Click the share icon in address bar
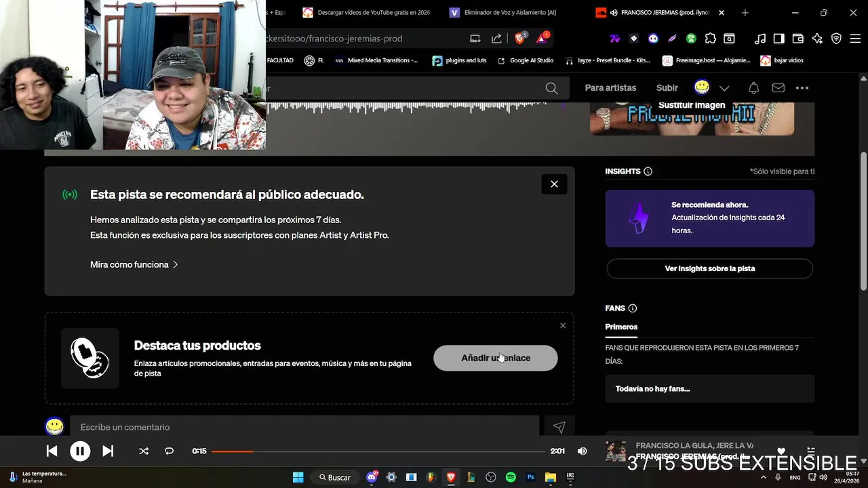 point(496,39)
